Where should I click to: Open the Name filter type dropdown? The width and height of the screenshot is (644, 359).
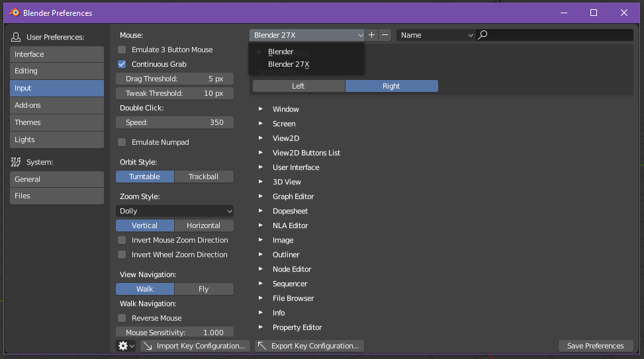[436, 35]
